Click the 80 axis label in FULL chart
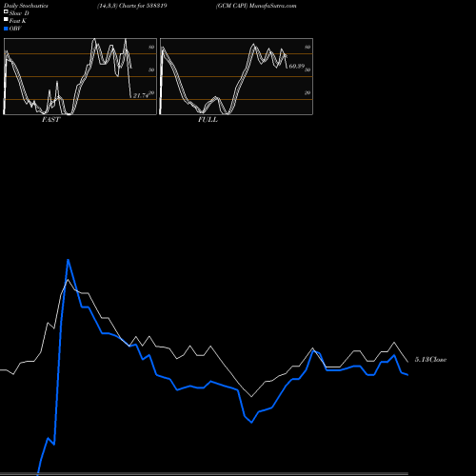 click(x=307, y=47)
